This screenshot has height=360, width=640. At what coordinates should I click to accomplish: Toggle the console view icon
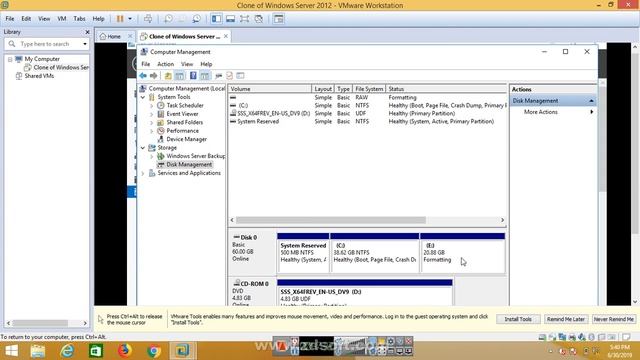coord(279,19)
